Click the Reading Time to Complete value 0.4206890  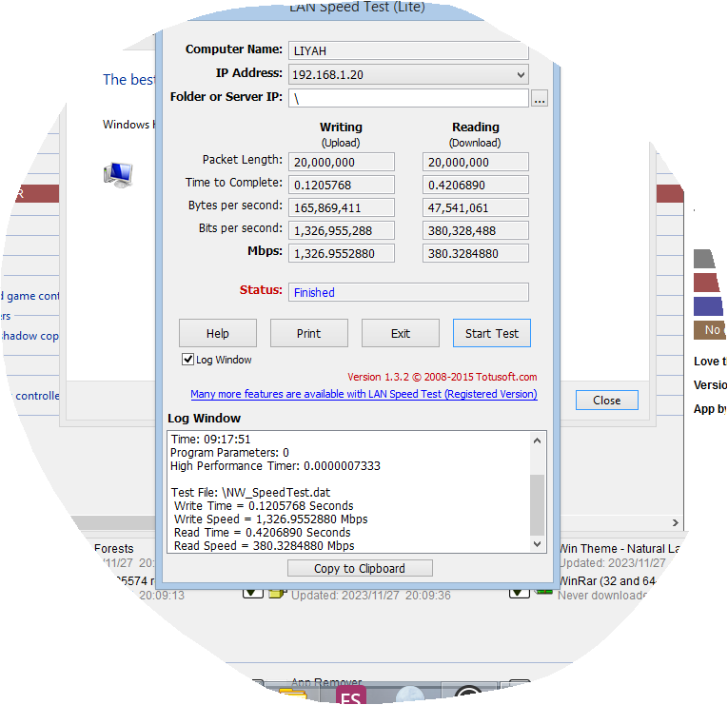(476, 185)
